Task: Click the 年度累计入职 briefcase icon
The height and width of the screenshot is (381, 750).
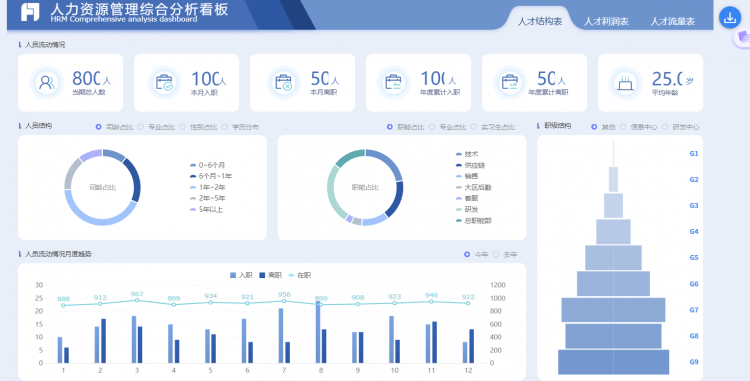Action: click(x=393, y=83)
